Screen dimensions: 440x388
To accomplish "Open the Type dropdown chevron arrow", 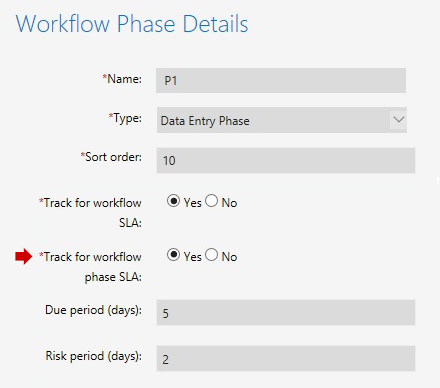I will (398, 120).
